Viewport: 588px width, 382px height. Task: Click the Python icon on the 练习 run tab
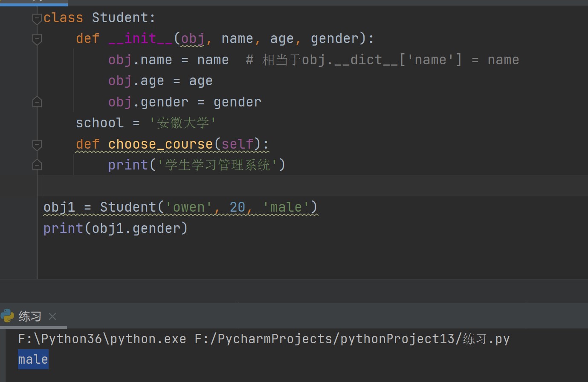pos(8,316)
